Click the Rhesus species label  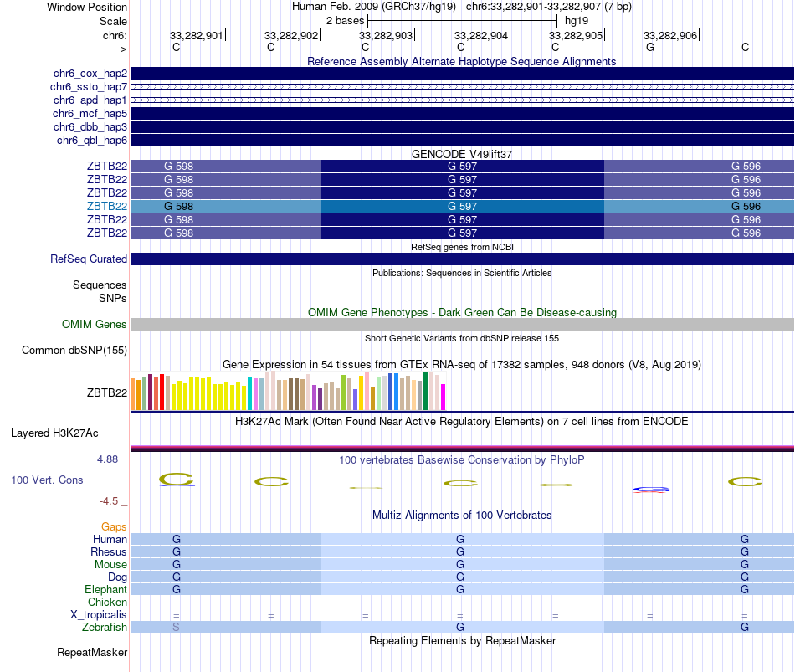(x=109, y=552)
